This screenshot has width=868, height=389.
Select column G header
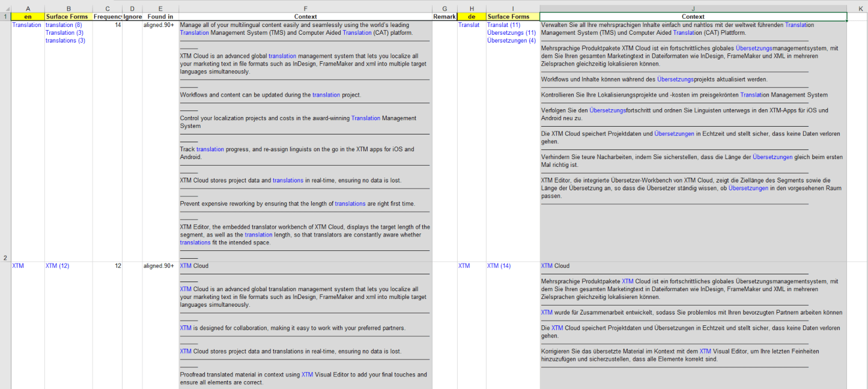(445, 8)
